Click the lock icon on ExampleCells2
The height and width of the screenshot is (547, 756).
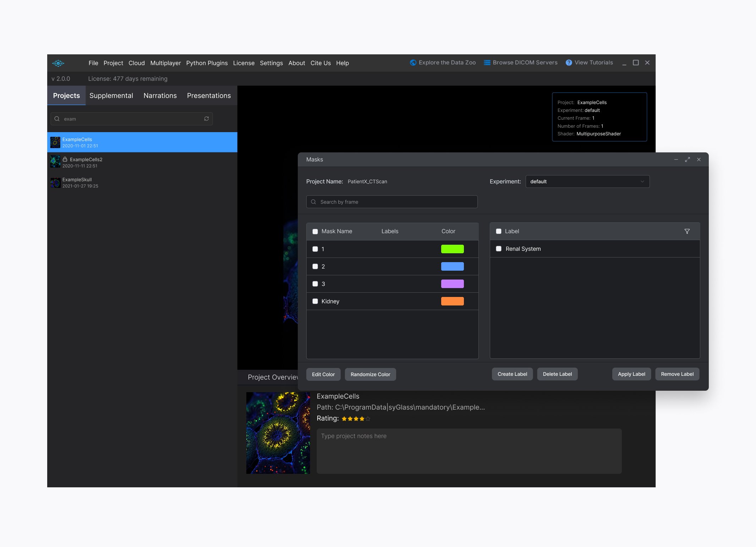click(65, 159)
